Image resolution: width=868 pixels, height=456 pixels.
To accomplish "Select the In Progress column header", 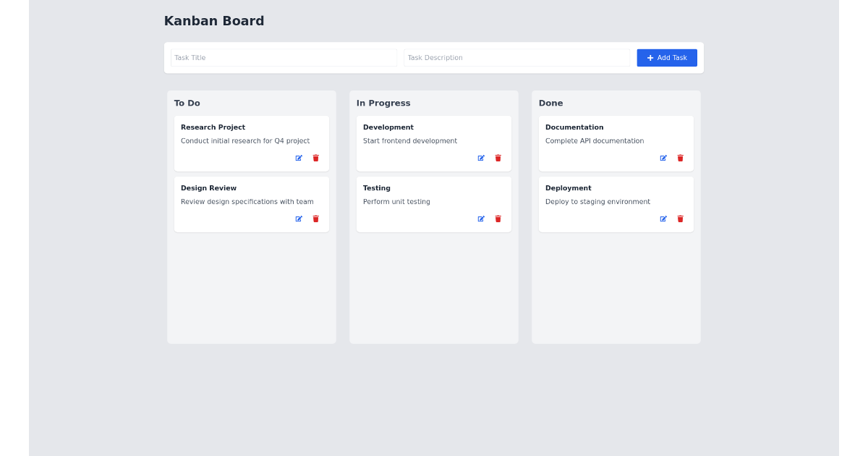I will [x=384, y=103].
